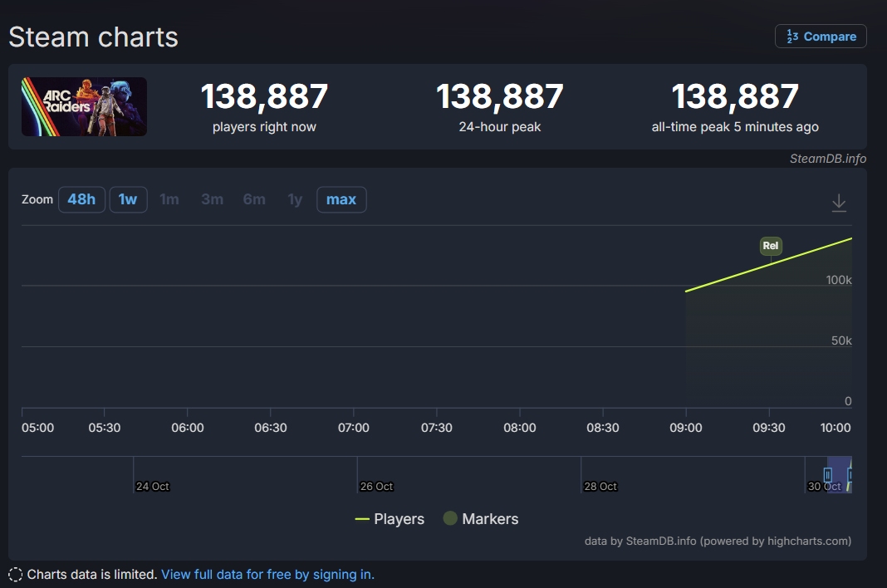Click the data by SteamDB.info highcharts credit
The width and height of the screenshot is (887, 588).
coord(718,541)
